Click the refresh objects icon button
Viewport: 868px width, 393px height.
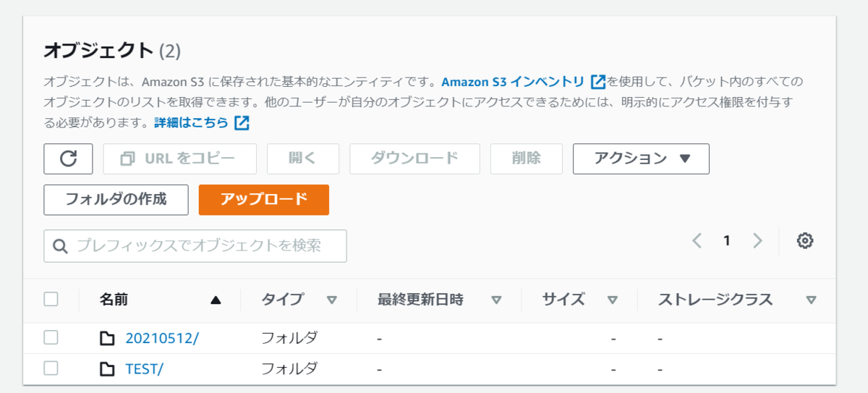point(68,159)
